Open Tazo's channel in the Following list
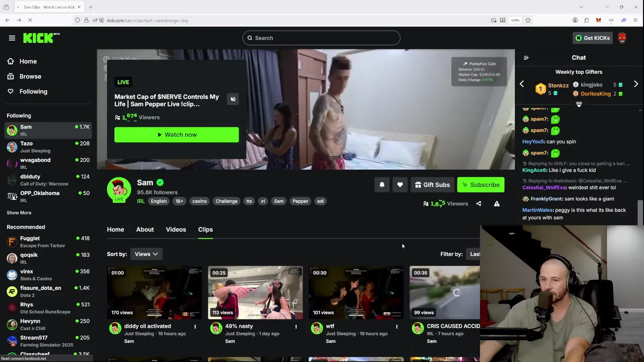This screenshot has height=362, width=644. click(x=48, y=147)
